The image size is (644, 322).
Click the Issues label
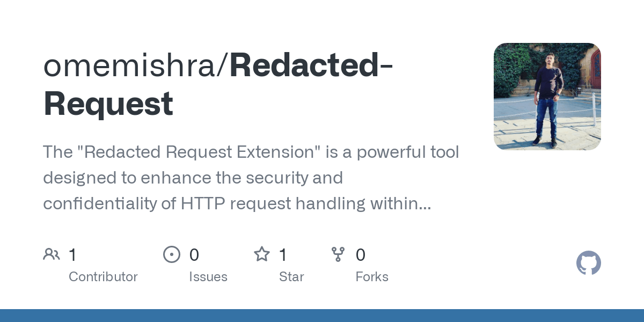coord(208,277)
